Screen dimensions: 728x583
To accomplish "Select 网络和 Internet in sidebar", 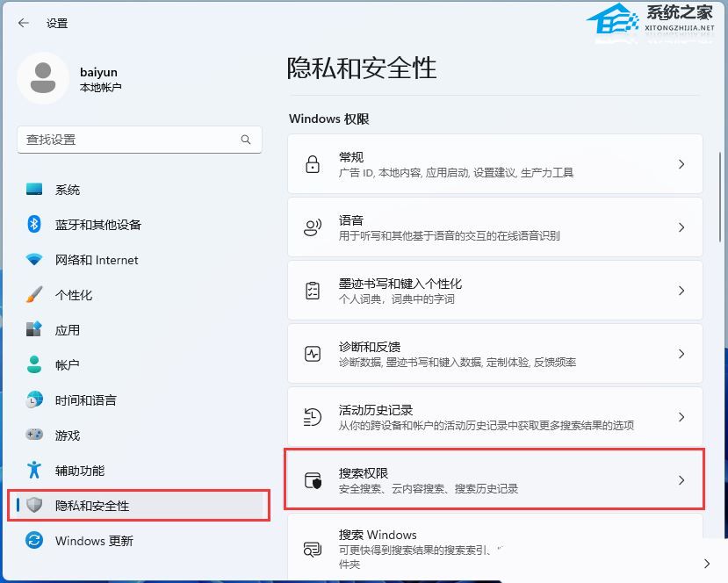I will [x=140, y=260].
